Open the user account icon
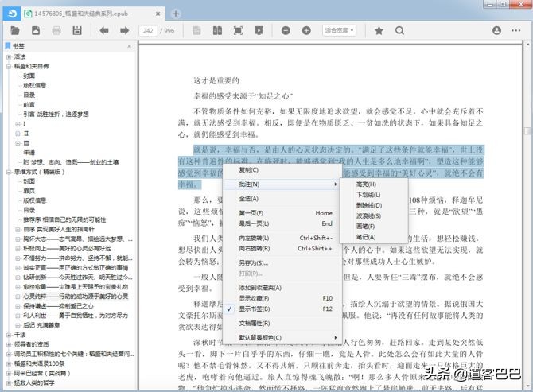The height and width of the screenshot is (392, 533). coord(496,30)
